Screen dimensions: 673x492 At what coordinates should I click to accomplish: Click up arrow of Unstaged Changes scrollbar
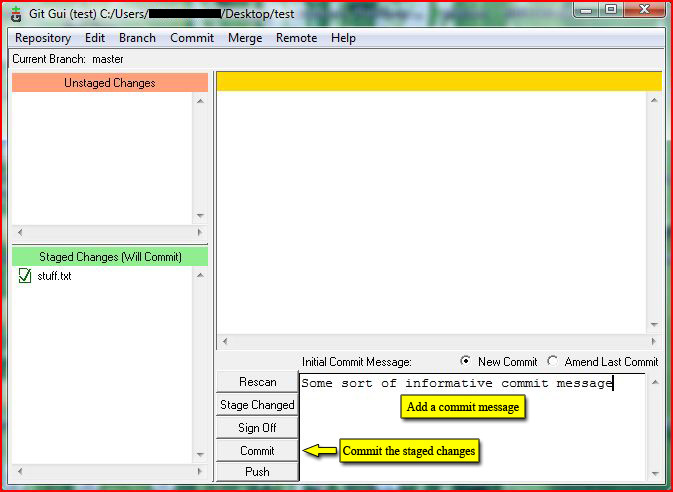[x=200, y=101]
